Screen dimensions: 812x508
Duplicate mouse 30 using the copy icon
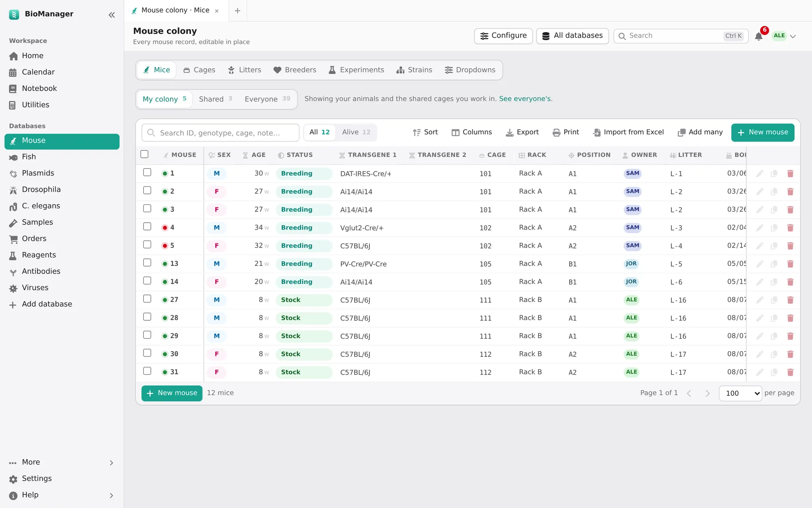tap(774, 354)
